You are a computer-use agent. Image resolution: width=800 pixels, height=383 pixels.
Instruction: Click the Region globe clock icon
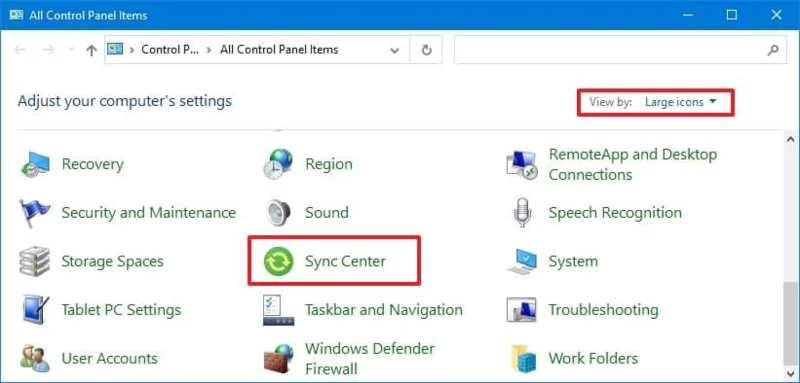(x=278, y=164)
